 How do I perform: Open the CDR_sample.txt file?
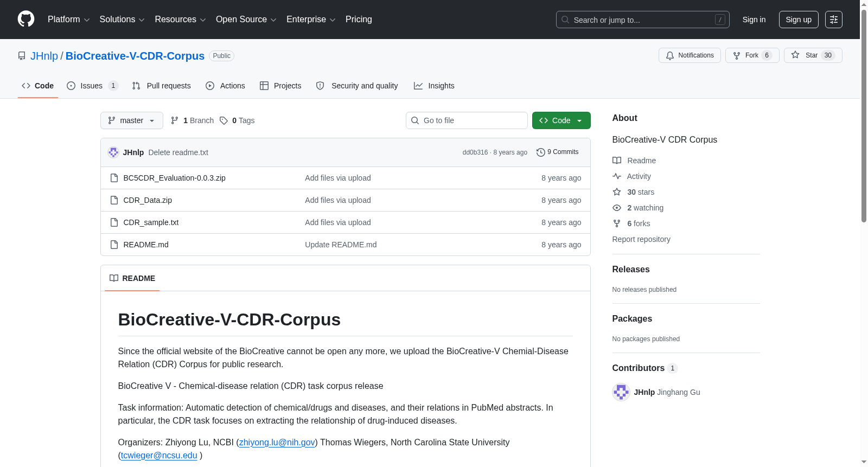(x=151, y=222)
